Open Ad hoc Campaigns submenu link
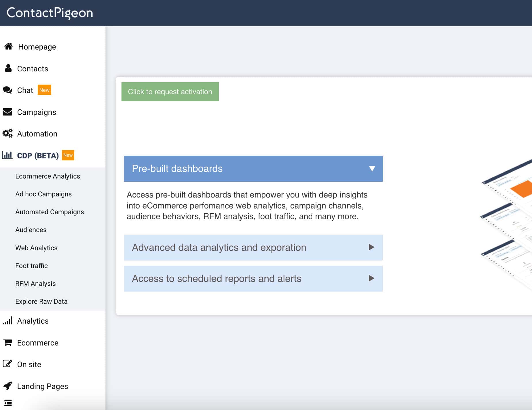This screenshot has width=532, height=410. 43,194
